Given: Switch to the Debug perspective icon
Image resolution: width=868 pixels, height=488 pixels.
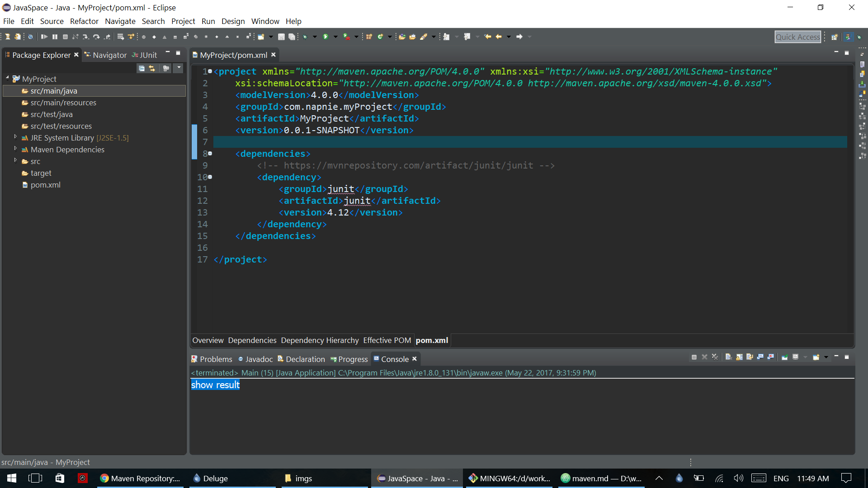Looking at the screenshot, I should pyautogui.click(x=859, y=37).
